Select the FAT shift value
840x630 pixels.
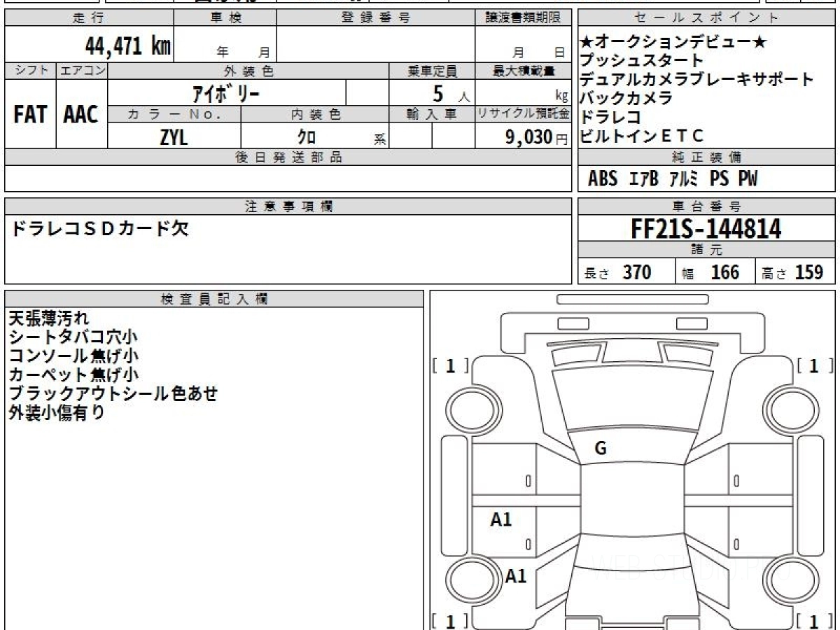coord(30,115)
